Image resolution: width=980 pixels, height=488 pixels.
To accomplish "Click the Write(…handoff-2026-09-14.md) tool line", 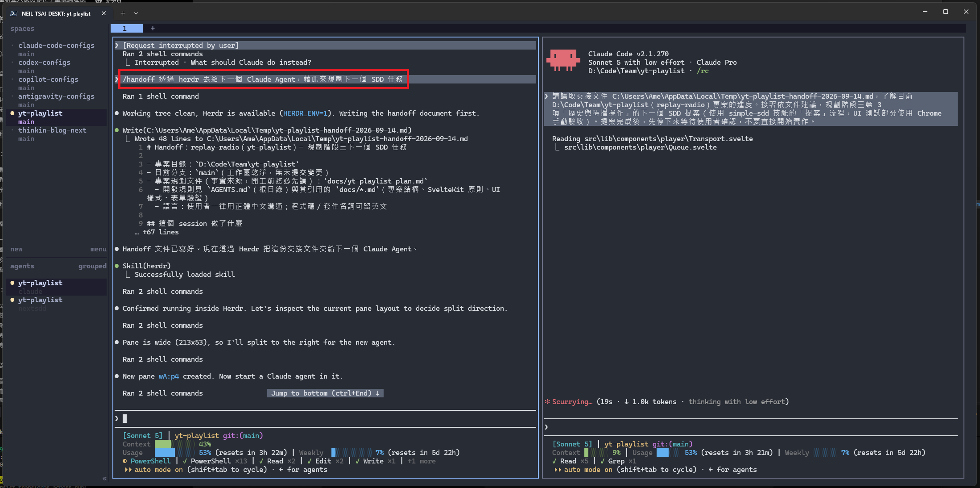I will point(267,130).
